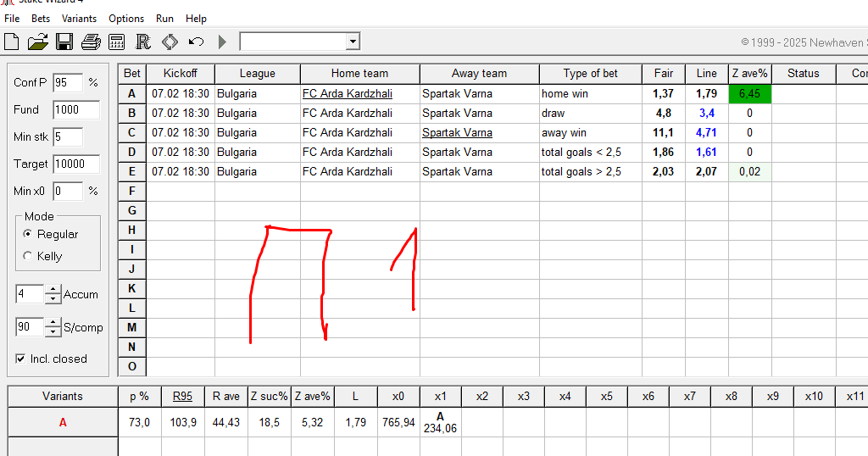
Task: Click the 0,02 Z ave cell
Action: tap(750, 171)
